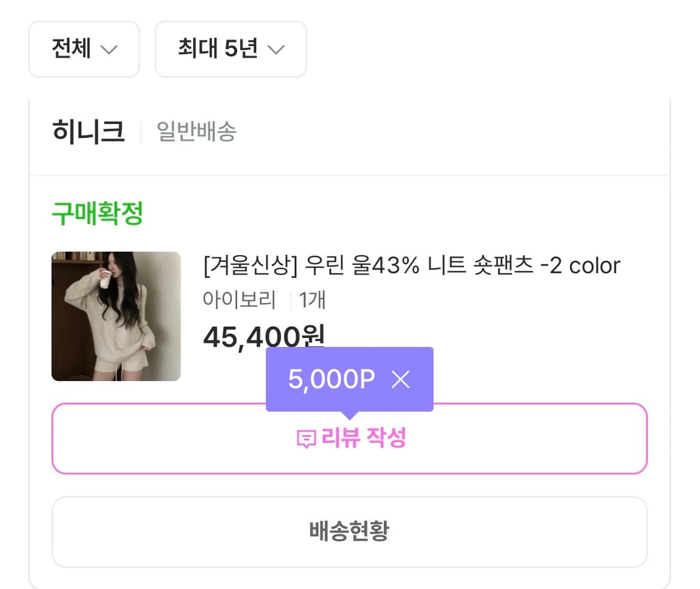
Task: Click the 1개 quantity label
Action: pyautogui.click(x=312, y=299)
